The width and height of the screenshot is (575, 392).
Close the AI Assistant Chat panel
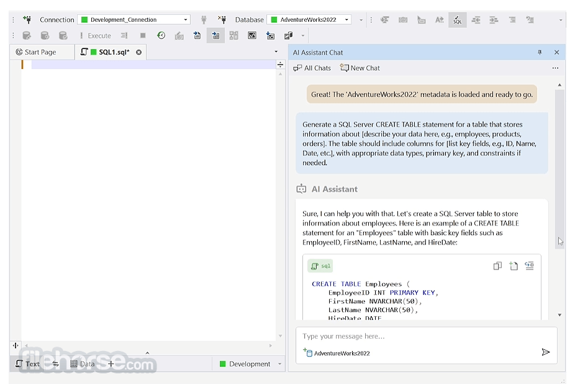point(556,52)
